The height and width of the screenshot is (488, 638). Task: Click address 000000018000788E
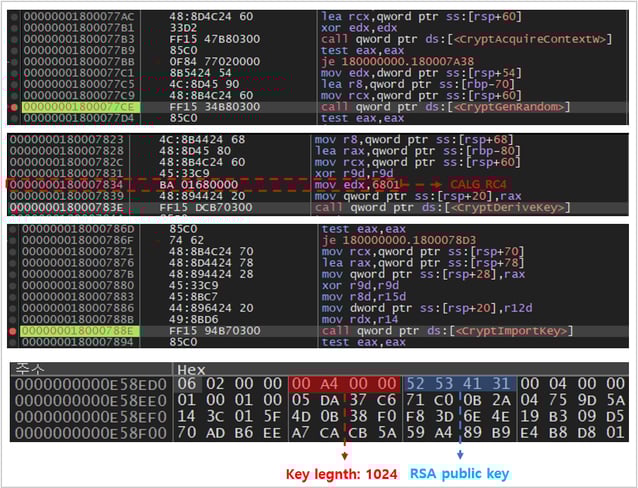point(80,331)
